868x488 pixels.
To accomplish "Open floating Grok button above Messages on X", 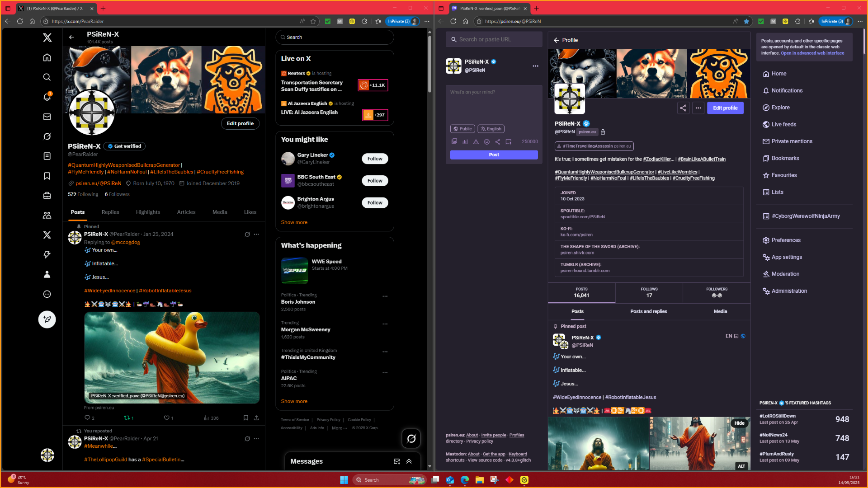I will pyautogui.click(x=411, y=438).
